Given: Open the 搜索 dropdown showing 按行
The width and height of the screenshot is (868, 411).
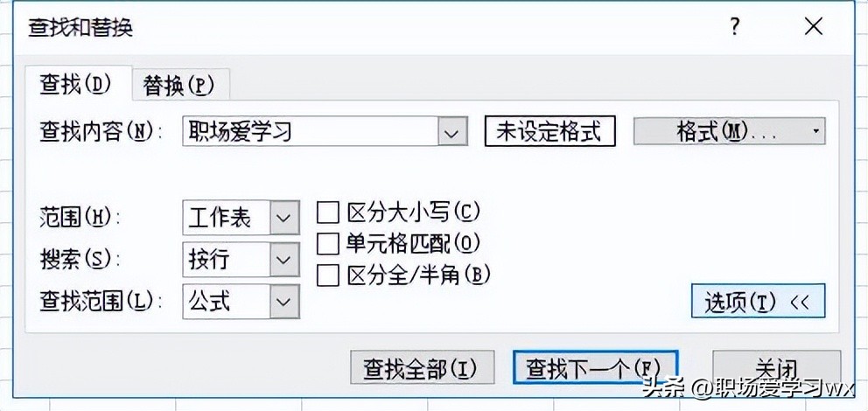Looking at the screenshot, I should [x=283, y=259].
